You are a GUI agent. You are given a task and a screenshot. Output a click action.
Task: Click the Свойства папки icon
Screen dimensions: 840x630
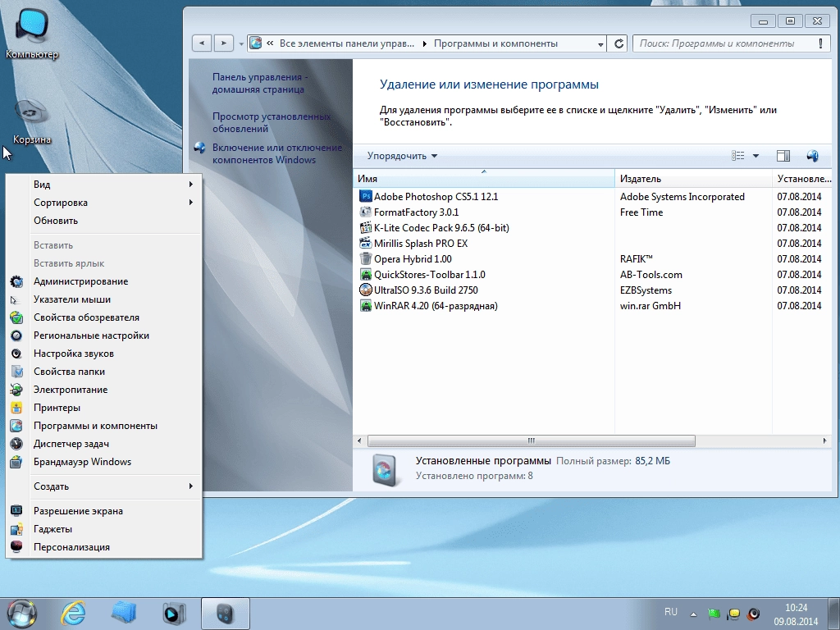point(16,372)
